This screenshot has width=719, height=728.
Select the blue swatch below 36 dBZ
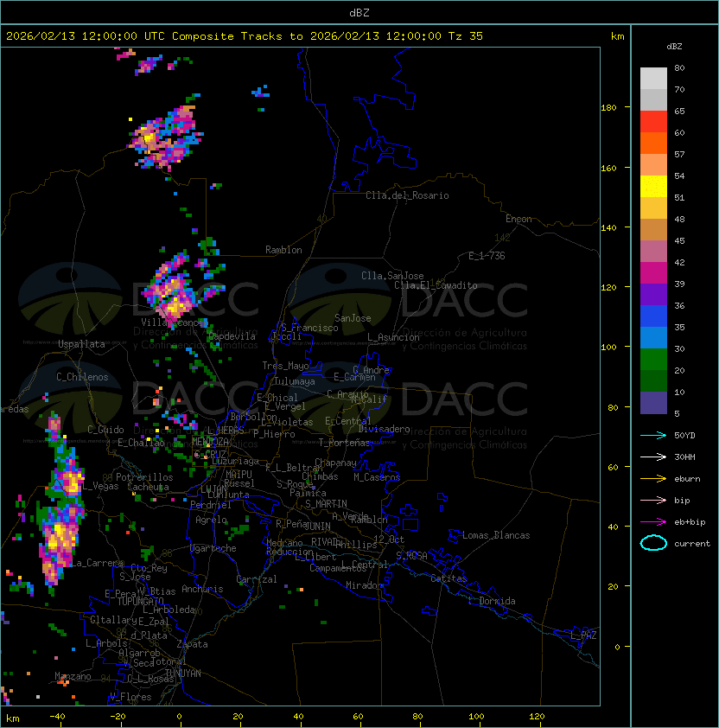point(653,316)
